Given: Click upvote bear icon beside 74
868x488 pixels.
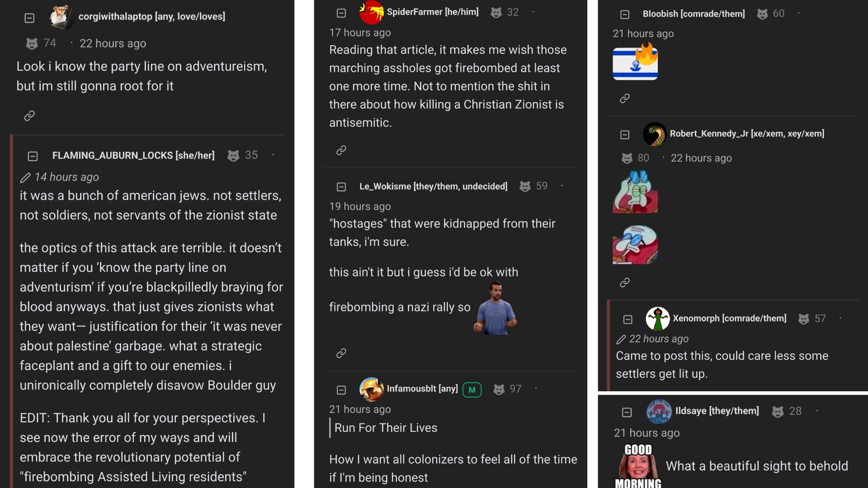Looking at the screenshot, I should [32, 43].
